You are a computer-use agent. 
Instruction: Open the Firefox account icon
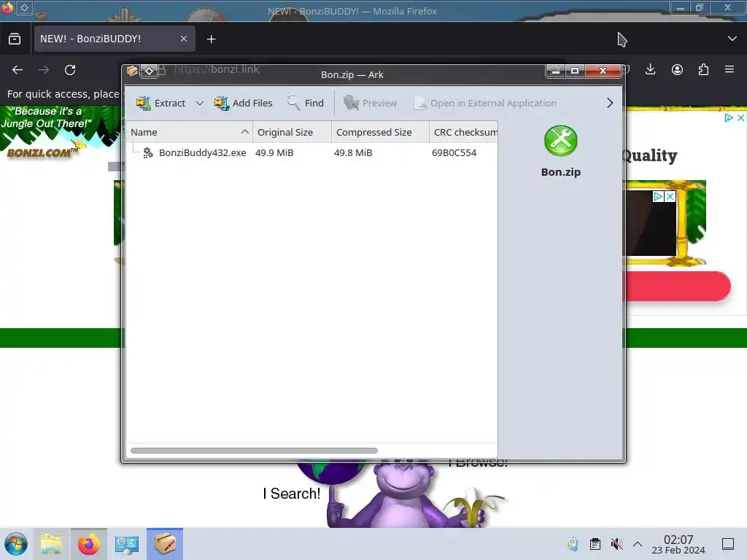[x=677, y=69]
